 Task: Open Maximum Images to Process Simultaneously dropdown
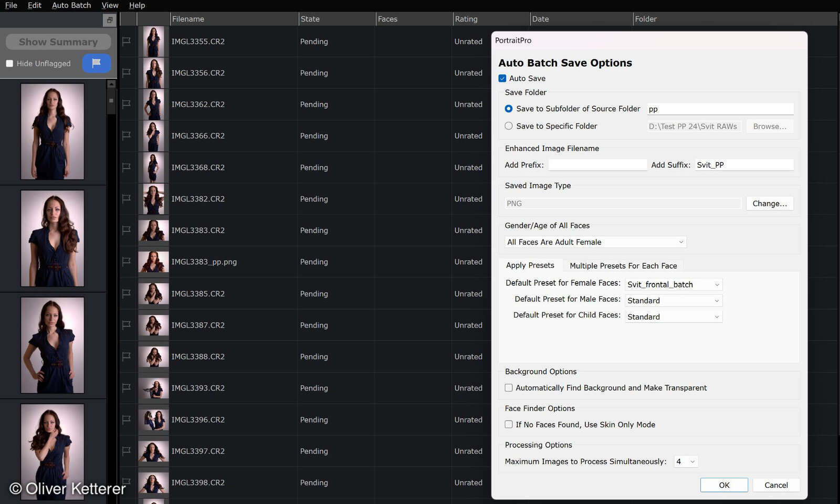[686, 461]
